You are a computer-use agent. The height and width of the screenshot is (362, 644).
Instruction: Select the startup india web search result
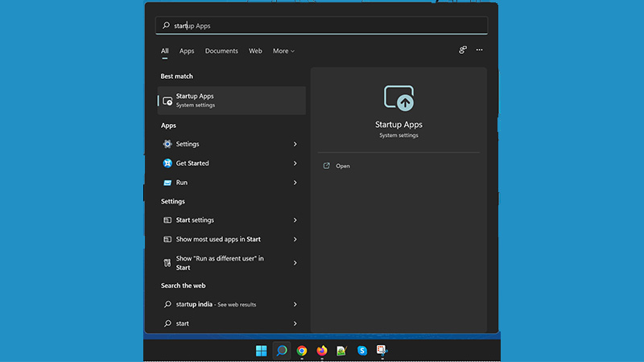[232, 305]
